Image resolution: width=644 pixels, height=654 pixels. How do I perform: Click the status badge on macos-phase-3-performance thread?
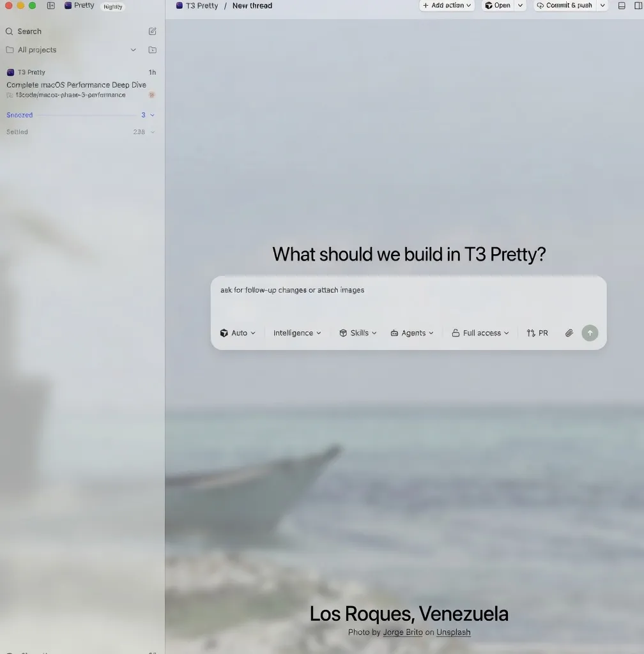click(152, 95)
